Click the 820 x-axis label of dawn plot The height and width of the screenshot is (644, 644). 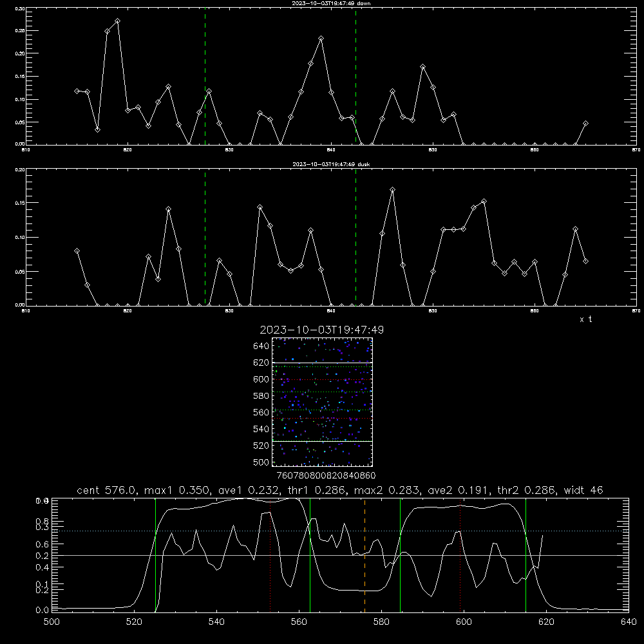point(128,150)
